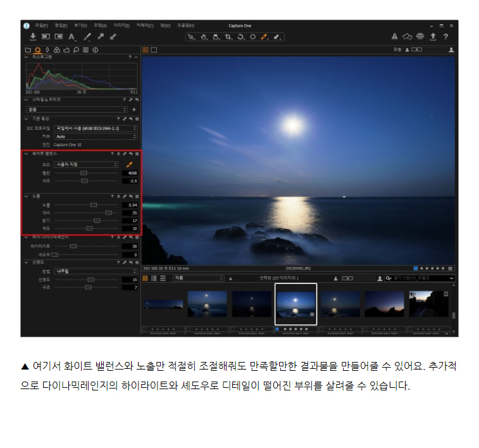Click the blue color tag in the viewer info bar

416,268
